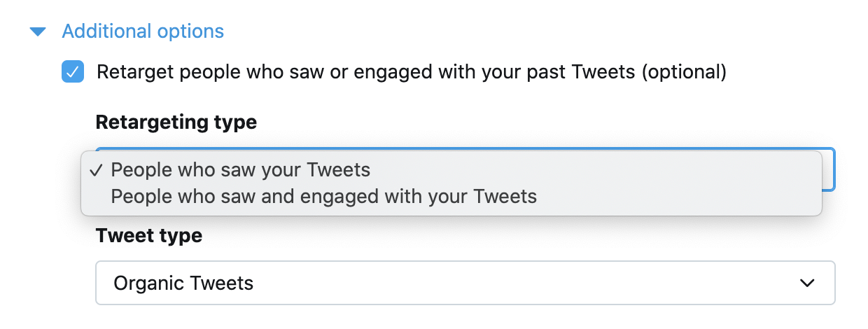Click the "Additional options" heading link
The height and width of the screenshot is (329, 868).
(143, 31)
